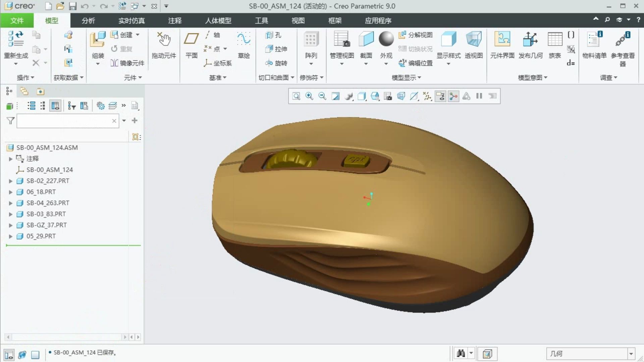
Task: Switch to the 分析 (Analysis) ribbon tab
Action: click(x=88, y=21)
